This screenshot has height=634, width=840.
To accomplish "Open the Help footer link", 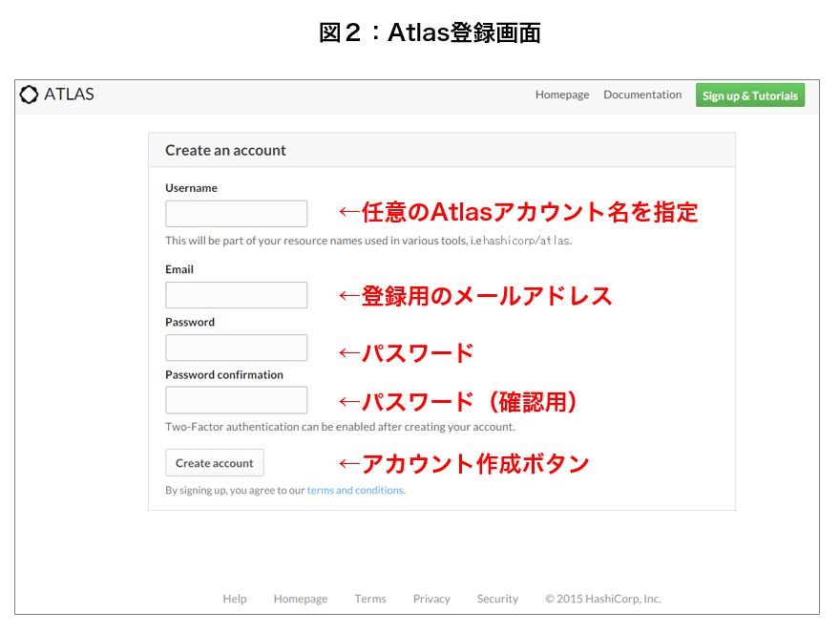I will point(235,599).
